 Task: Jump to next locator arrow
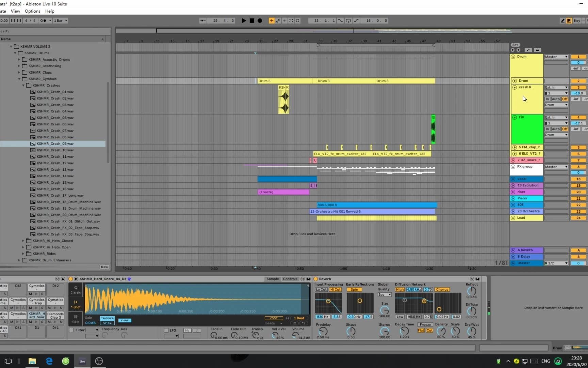pos(518,50)
